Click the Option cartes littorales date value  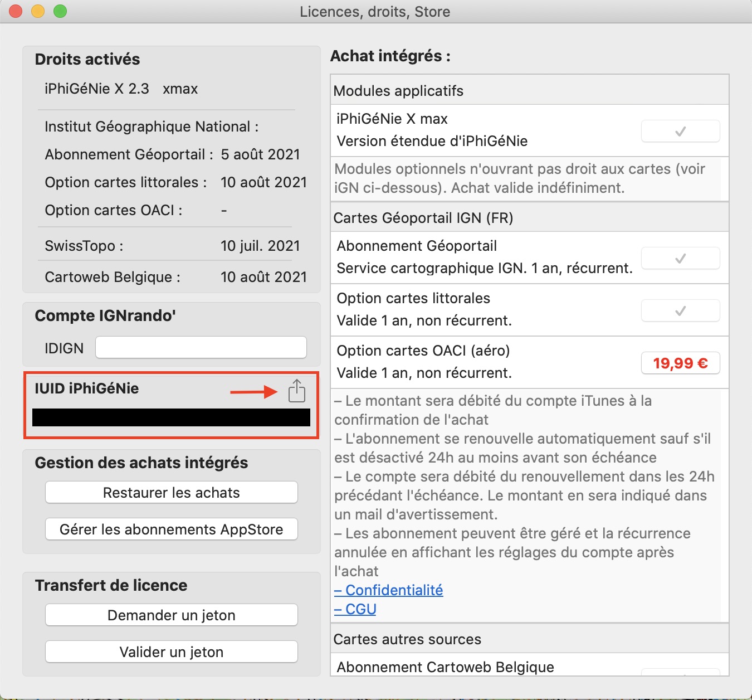[x=264, y=182]
